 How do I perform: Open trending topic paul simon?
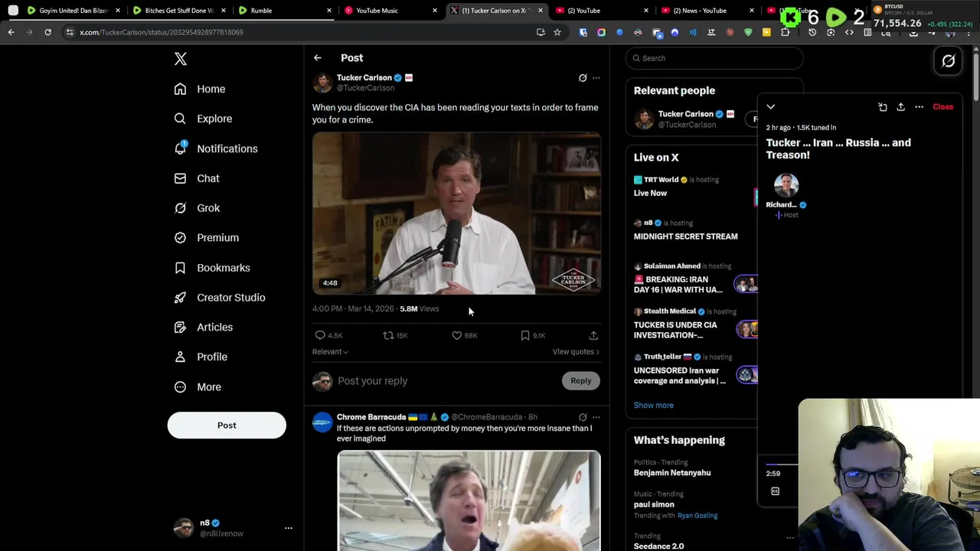(x=654, y=505)
